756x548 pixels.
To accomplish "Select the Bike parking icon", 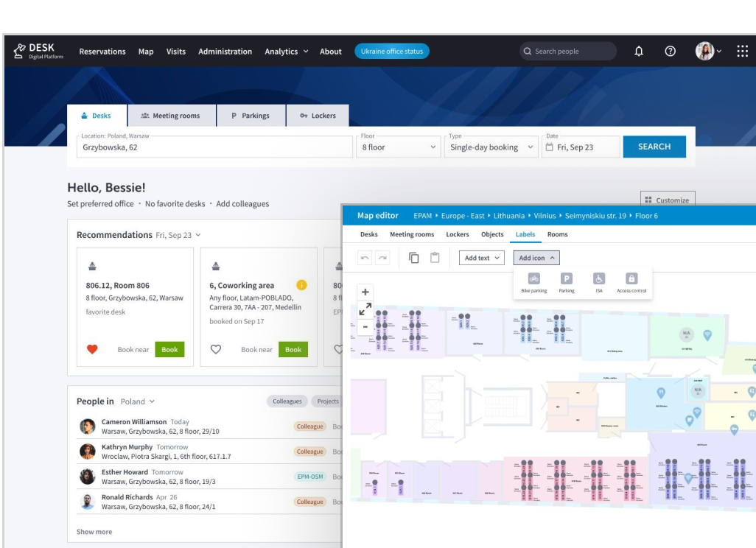I will [x=534, y=280].
